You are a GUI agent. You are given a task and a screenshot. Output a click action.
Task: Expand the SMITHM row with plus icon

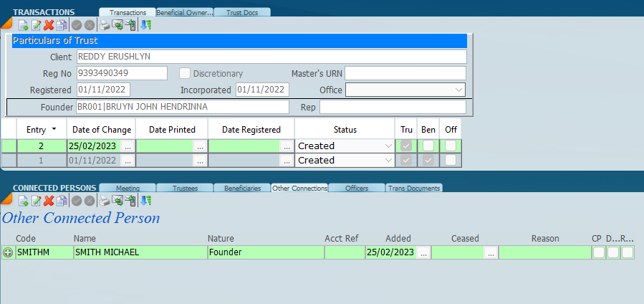(8, 252)
